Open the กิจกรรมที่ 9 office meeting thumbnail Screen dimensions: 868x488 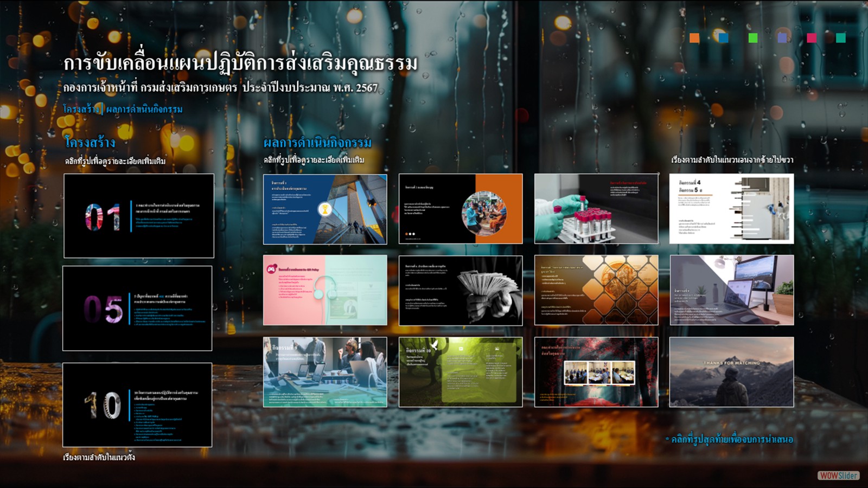[x=325, y=372]
